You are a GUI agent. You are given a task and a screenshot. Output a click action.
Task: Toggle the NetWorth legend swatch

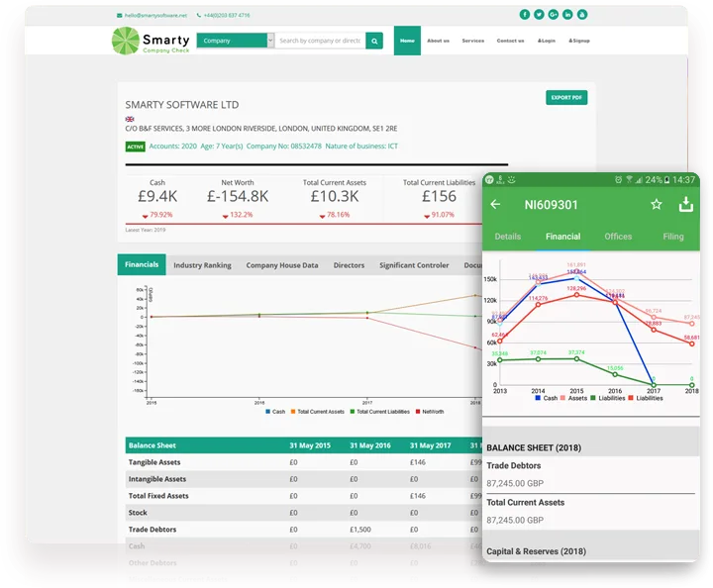pyautogui.click(x=418, y=412)
